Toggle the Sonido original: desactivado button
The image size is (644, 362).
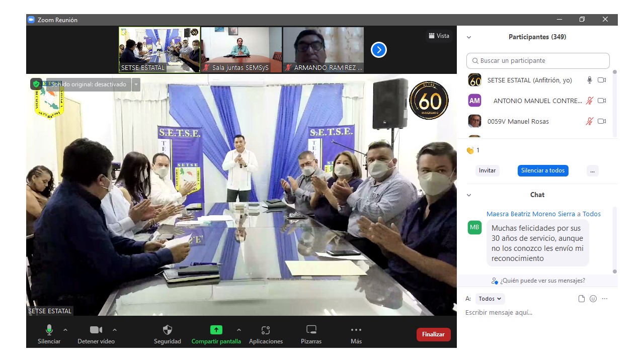pos(88,84)
